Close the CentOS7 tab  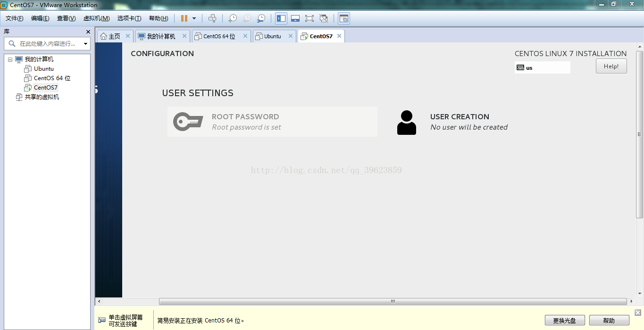click(x=339, y=36)
